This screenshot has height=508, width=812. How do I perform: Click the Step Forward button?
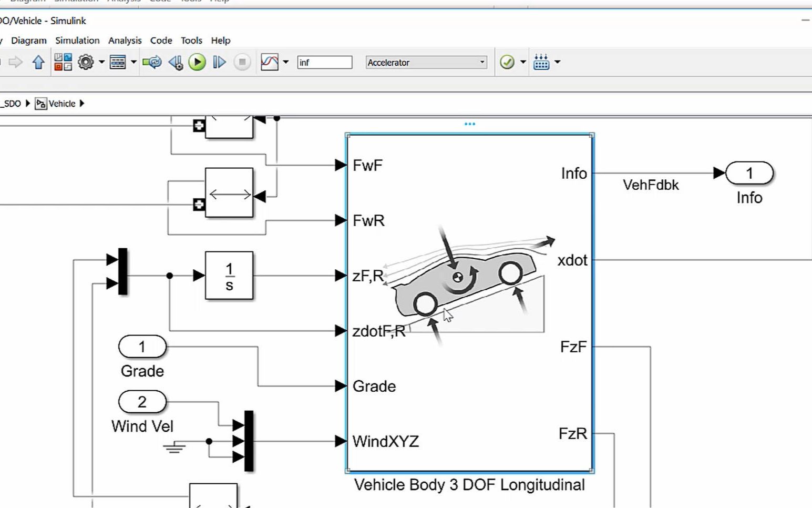[x=219, y=63]
